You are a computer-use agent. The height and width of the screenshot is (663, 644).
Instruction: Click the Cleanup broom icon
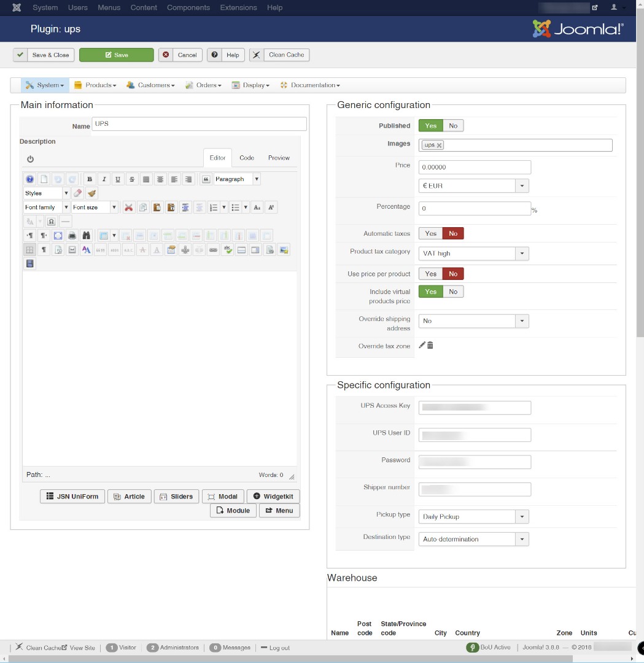coord(91,193)
